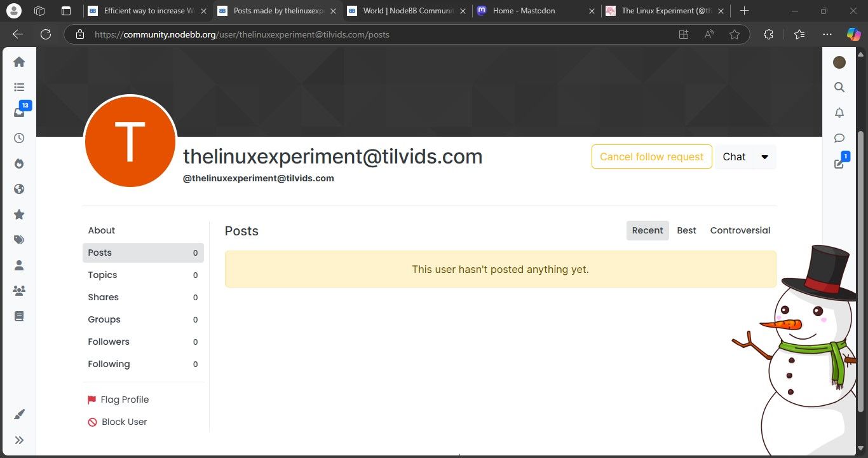The height and width of the screenshot is (458, 868).
Task: Open the Favorites list icon in toolbar
Action: 799,34
